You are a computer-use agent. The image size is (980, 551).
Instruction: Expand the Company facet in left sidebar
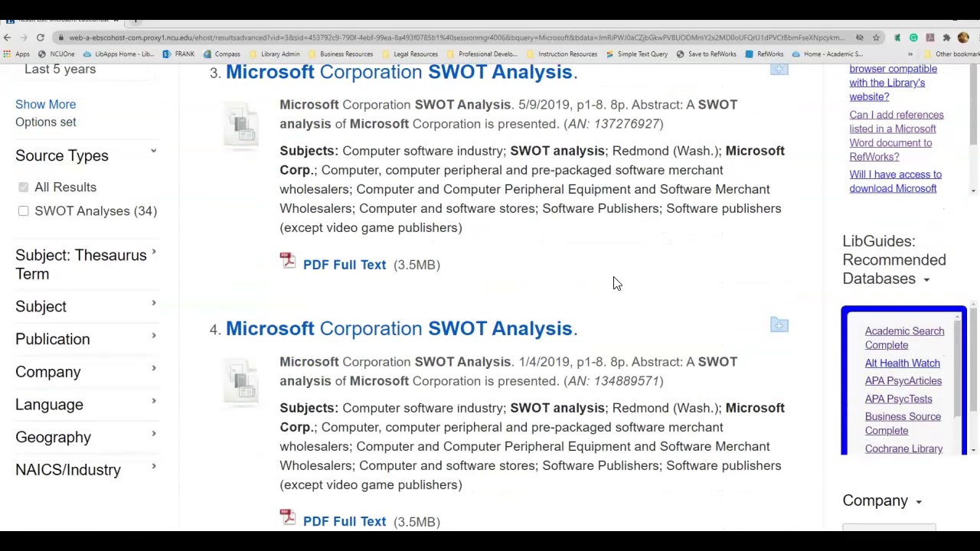(154, 369)
